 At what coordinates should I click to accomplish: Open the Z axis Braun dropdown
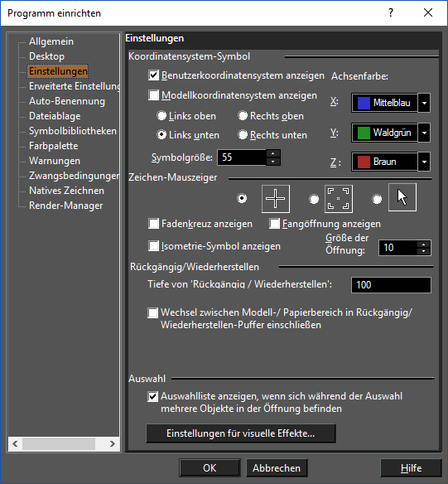(424, 162)
